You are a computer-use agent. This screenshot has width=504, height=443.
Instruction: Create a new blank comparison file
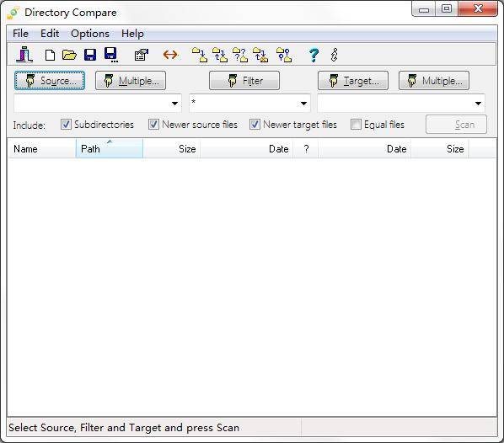click(x=50, y=55)
